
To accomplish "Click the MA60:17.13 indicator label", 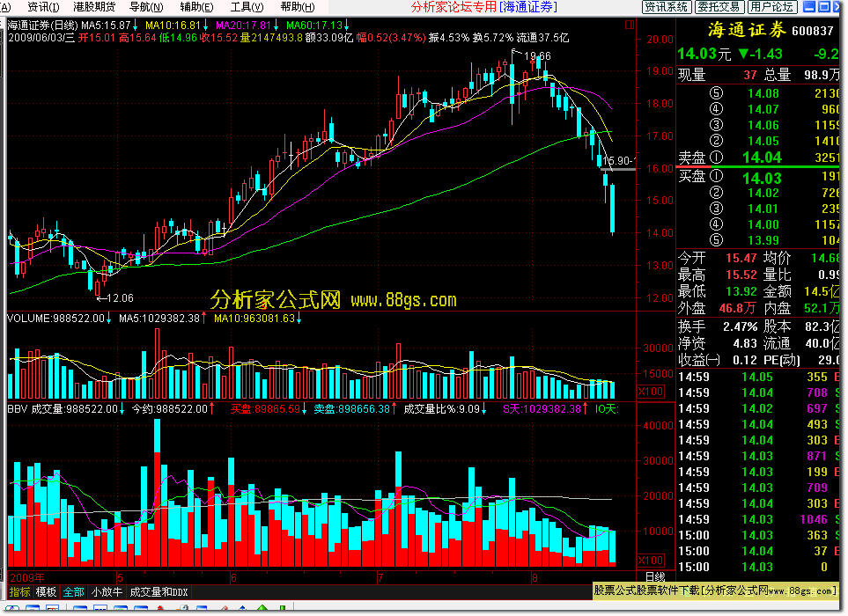I will click(314, 26).
